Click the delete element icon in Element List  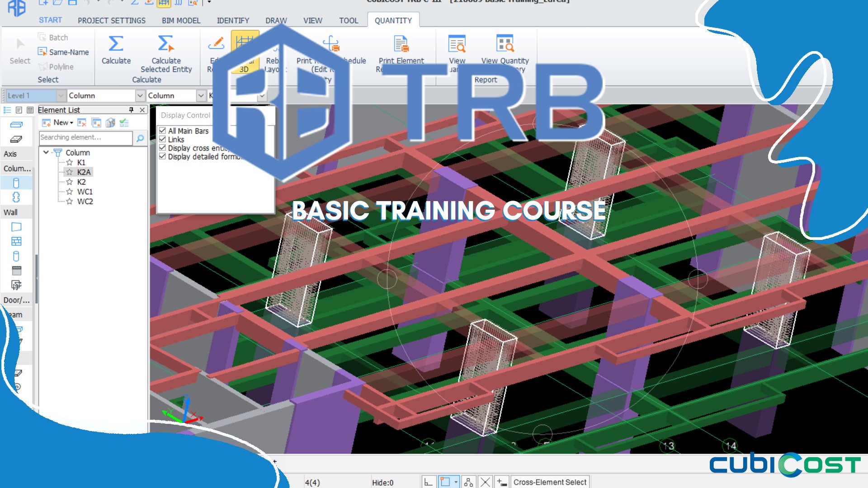[82, 122]
